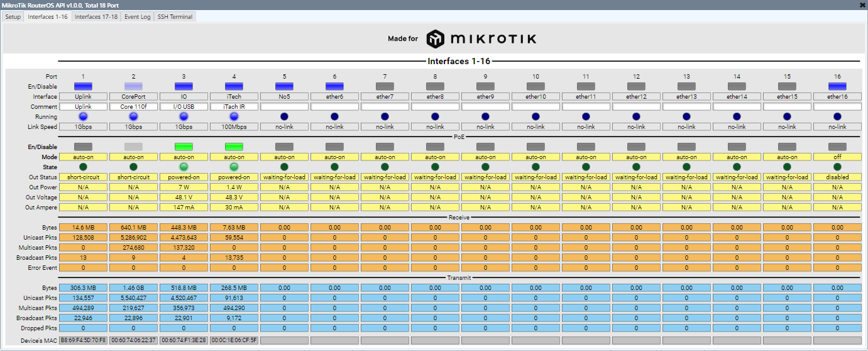This screenshot has height=351, width=868.
Task: Disable interface on port 4
Action: (234, 86)
